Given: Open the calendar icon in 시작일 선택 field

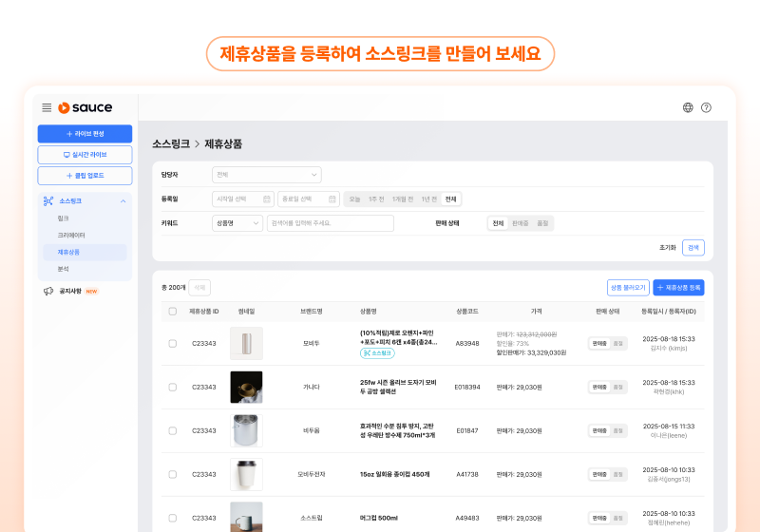Looking at the screenshot, I should (267, 199).
